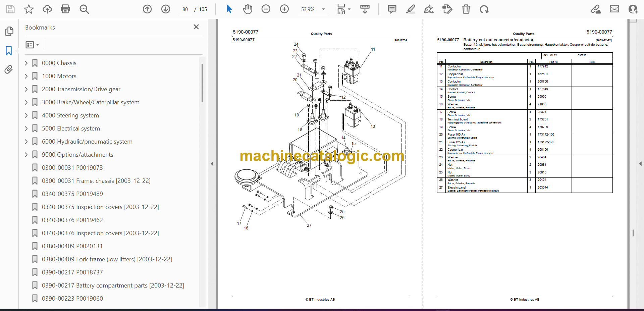Viewport: 644px width, 311px height.
Task: Zoom in with plus button
Action: tap(284, 9)
